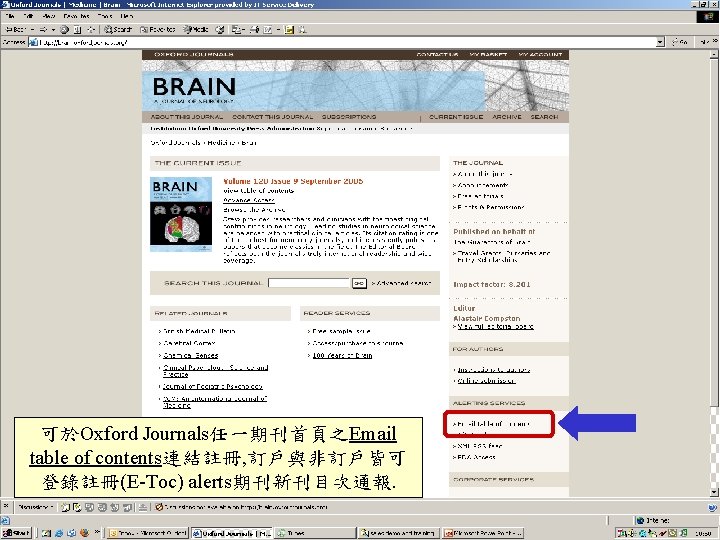
Task: Open the Favorites menu
Action: click(76, 16)
